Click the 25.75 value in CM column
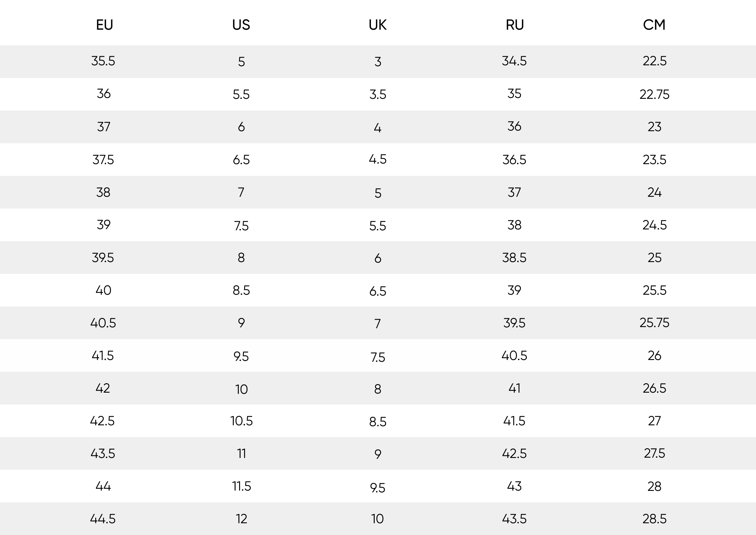Image resolution: width=756 pixels, height=535 pixels. click(654, 323)
